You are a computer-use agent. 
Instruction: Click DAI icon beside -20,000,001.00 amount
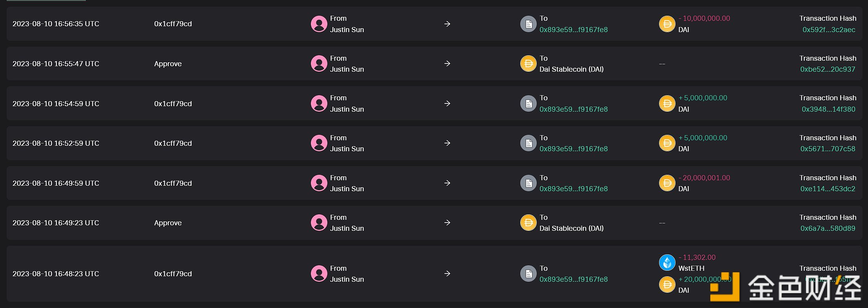[x=667, y=183]
